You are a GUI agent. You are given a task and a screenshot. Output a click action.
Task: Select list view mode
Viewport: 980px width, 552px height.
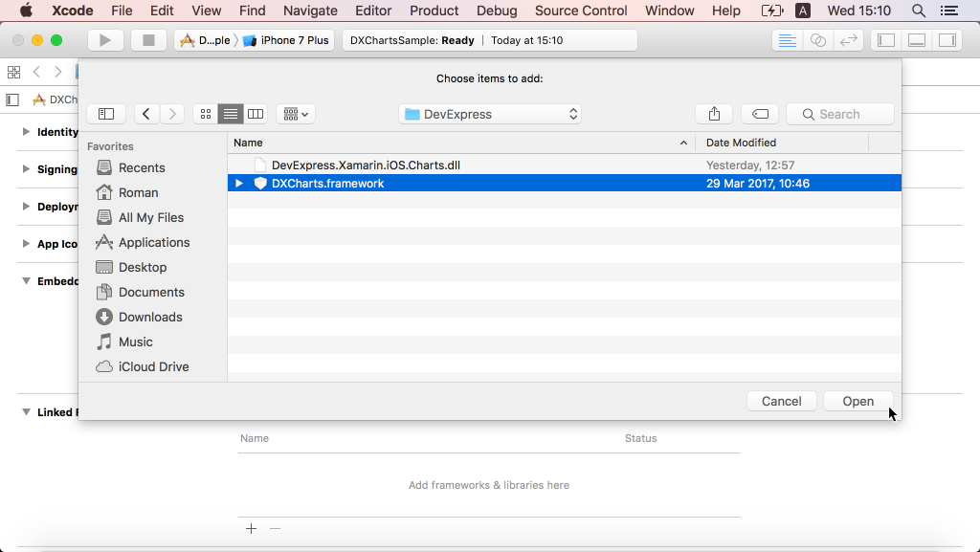click(x=230, y=113)
